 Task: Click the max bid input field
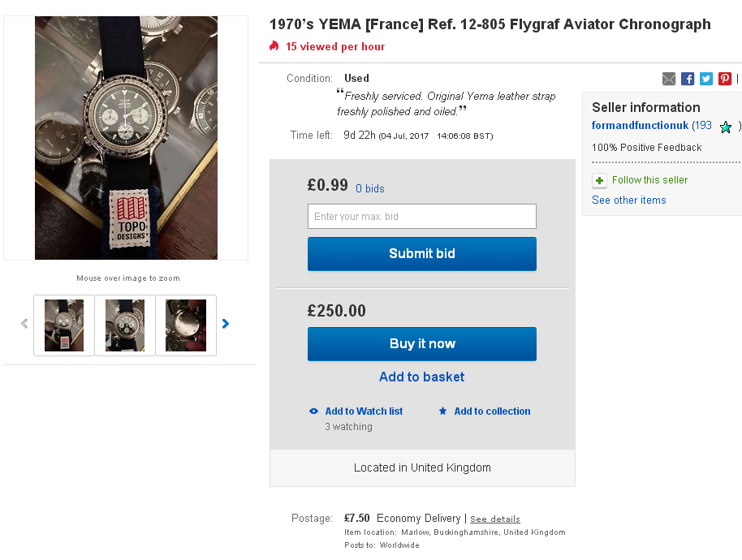[x=421, y=217]
